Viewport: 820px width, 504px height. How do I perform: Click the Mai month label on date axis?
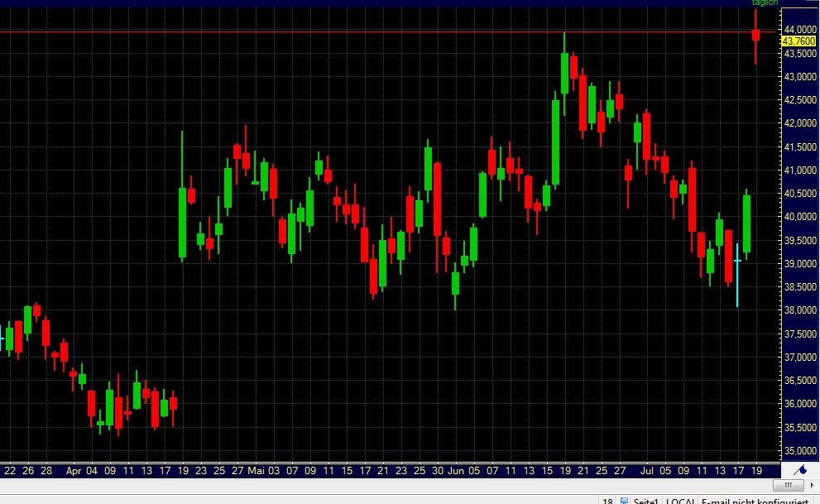point(257,471)
